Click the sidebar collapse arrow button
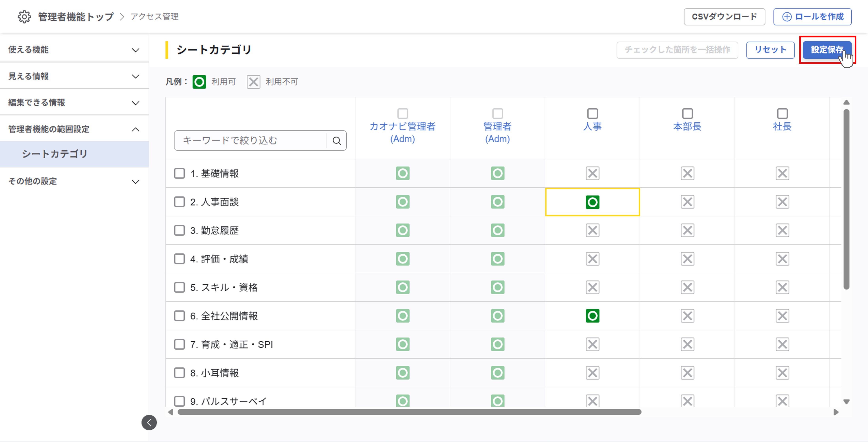868x442 pixels. [149, 422]
